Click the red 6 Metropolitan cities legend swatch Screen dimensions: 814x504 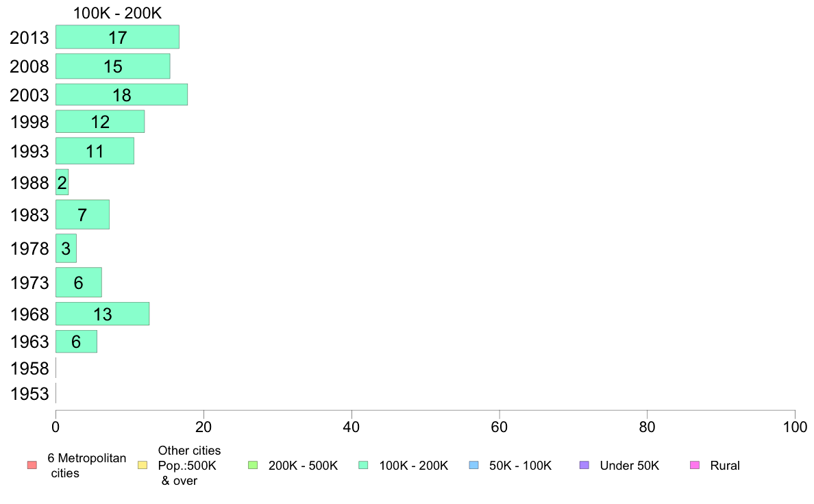(32, 465)
